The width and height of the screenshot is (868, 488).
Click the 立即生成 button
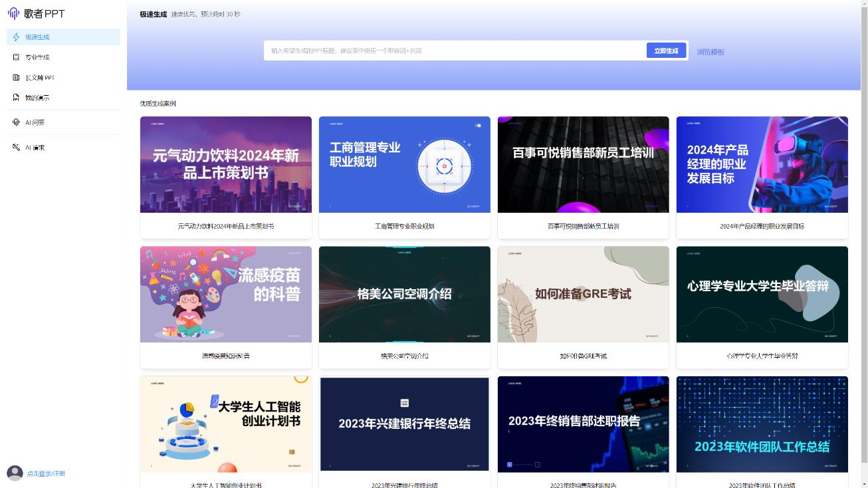click(x=666, y=51)
